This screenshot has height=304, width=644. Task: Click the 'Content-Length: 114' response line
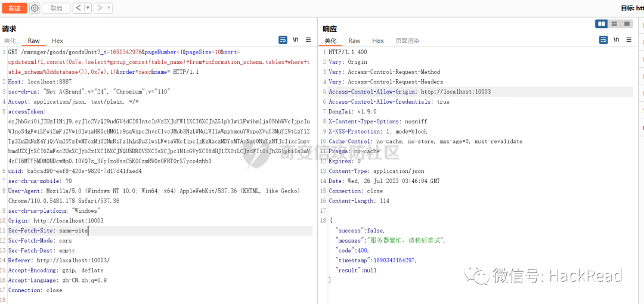click(359, 201)
